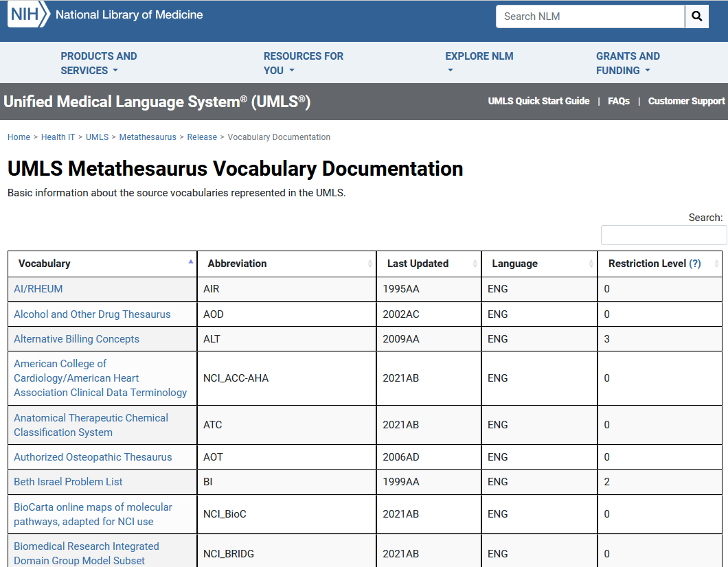Image resolution: width=728 pixels, height=567 pixels.
Task: Go to Metathesaurus breadcrumb
Action: [x=148, y=137]
